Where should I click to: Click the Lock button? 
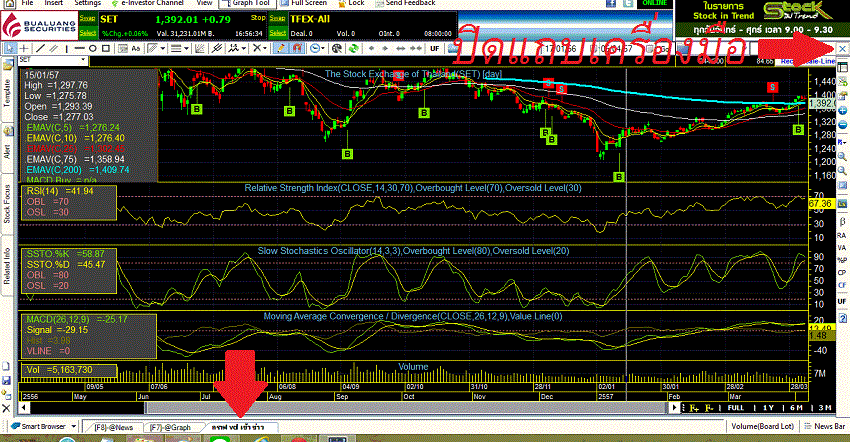351,3
